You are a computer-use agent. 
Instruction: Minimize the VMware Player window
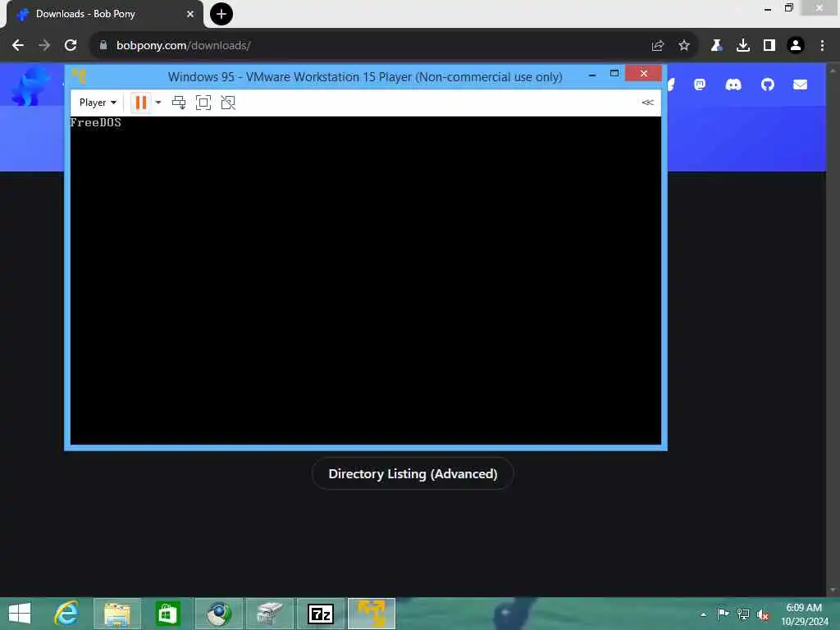tap(592, 75)
